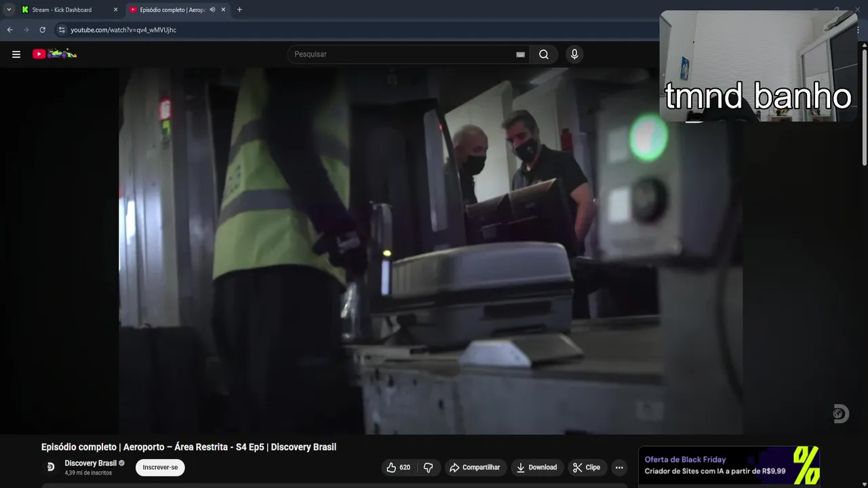Close the YouTube episode tab
Viewport: 868px width, 488px height.
[223, 9]
